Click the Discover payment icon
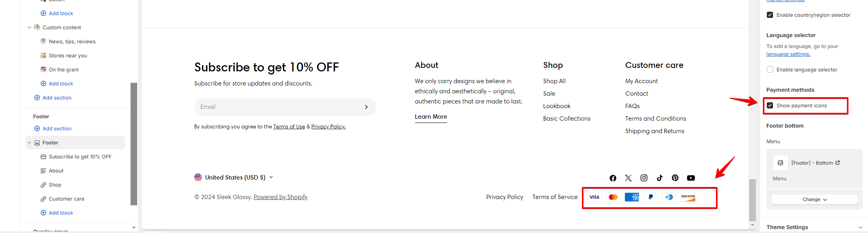 688,197
